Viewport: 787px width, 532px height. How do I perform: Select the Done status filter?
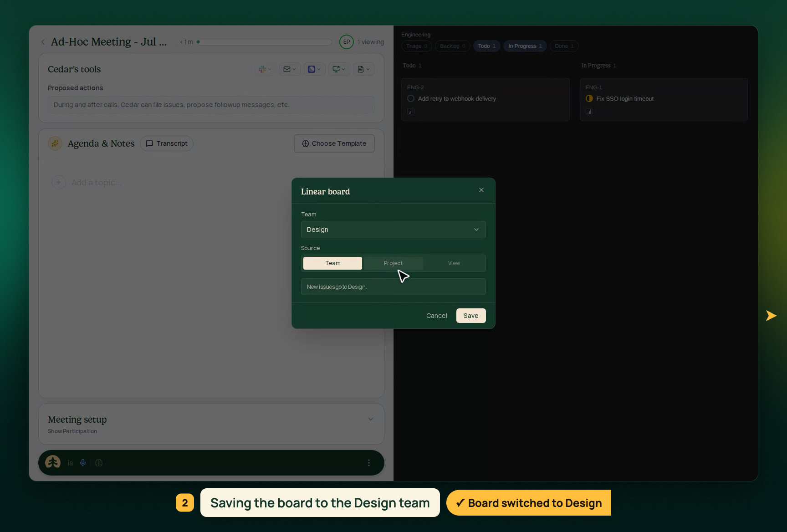(564, 46)
